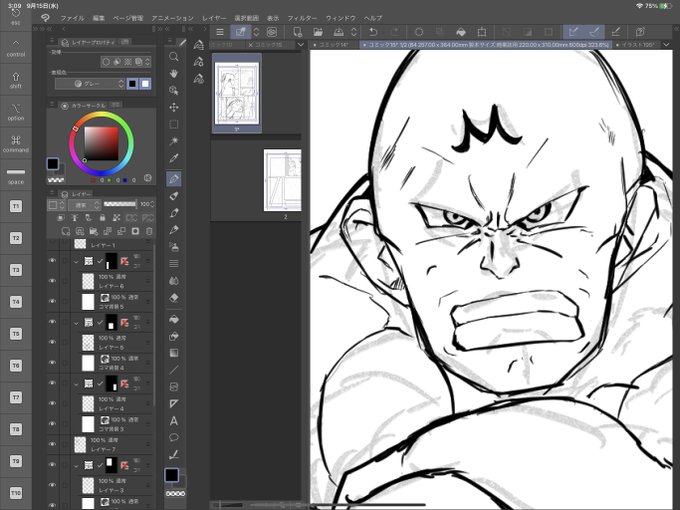This screenshot has height=510, width=680.
Task: Select the Operation object tool
Action: pyautogui.click(x=173, y=90)
